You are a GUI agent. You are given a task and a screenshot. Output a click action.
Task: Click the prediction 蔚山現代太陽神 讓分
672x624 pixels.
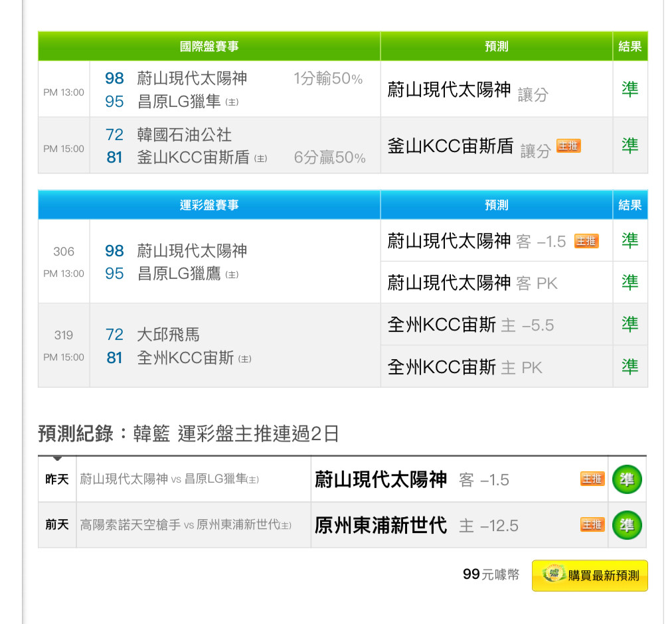tap(467, 91)
